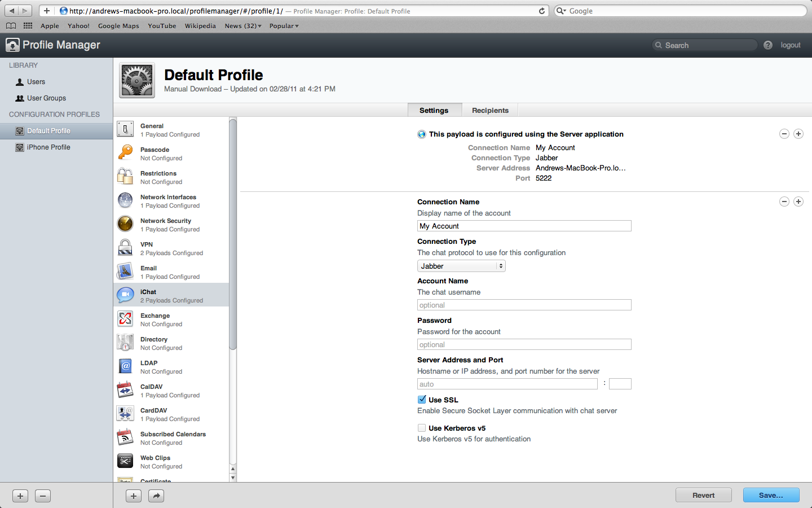This screenshot has height=508, width=812.
Task: Open Google search engine dropdown arrow
Action: click(561, 11)
